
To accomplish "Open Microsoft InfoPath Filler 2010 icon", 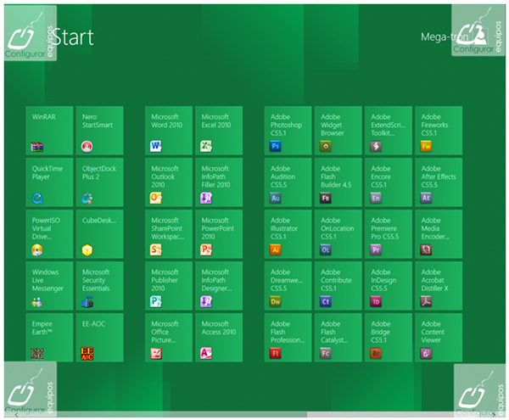I will (206, 198).
